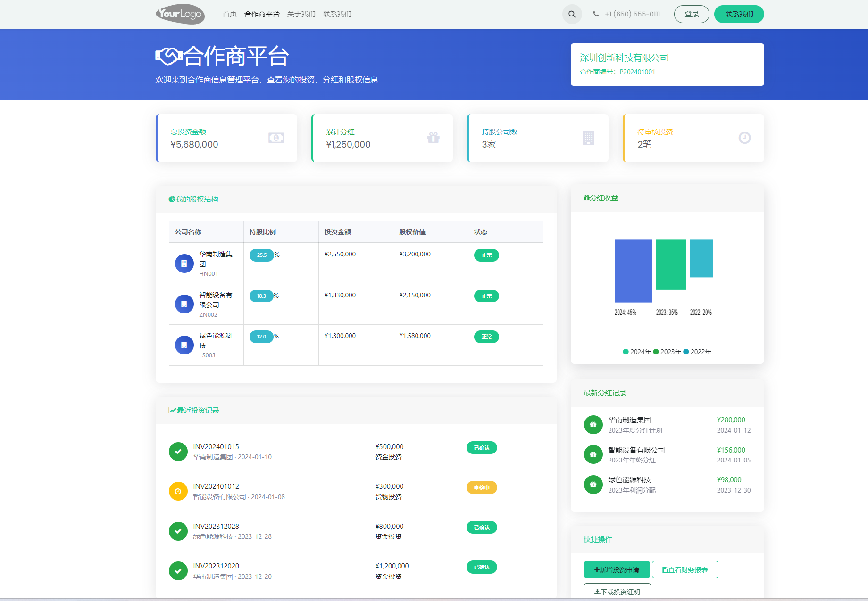Image resolution: width=868 pixels, height=601 pixels.
Task: Click the search magnifier icon in header
Action: pyautogui.click(x=572, y=14)
